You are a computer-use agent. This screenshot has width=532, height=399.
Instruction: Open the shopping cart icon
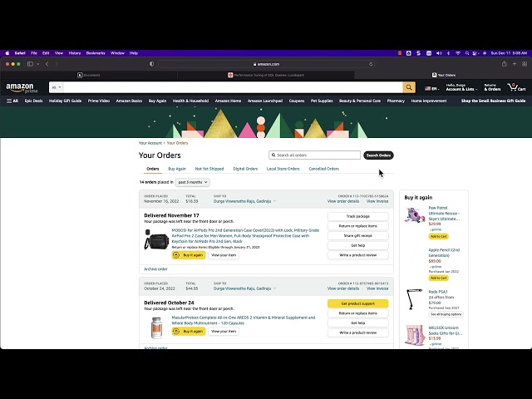[x=516, y=87]
